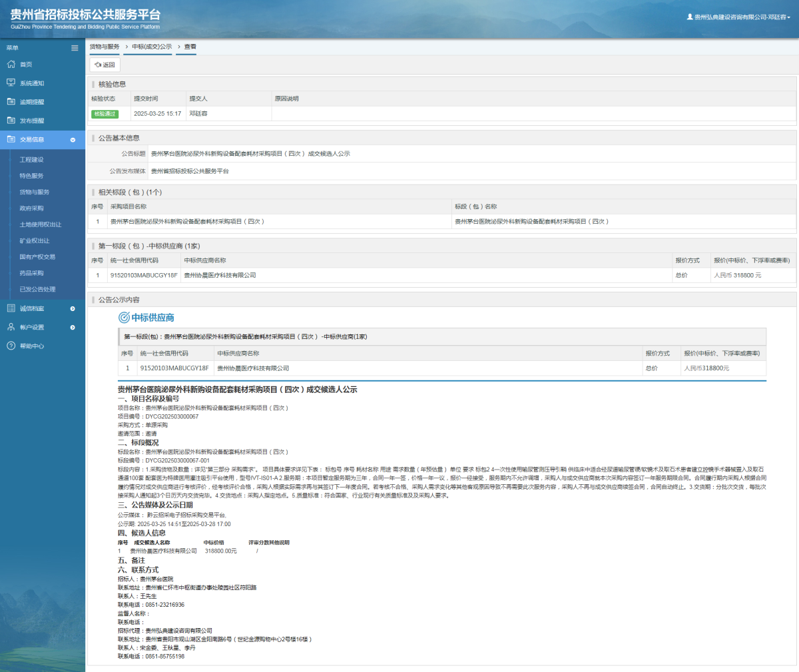The height and width of the screenshot is (672, 799).
Task: Open 国有产权交易 submenu item
Action: [x=38, y=256]
